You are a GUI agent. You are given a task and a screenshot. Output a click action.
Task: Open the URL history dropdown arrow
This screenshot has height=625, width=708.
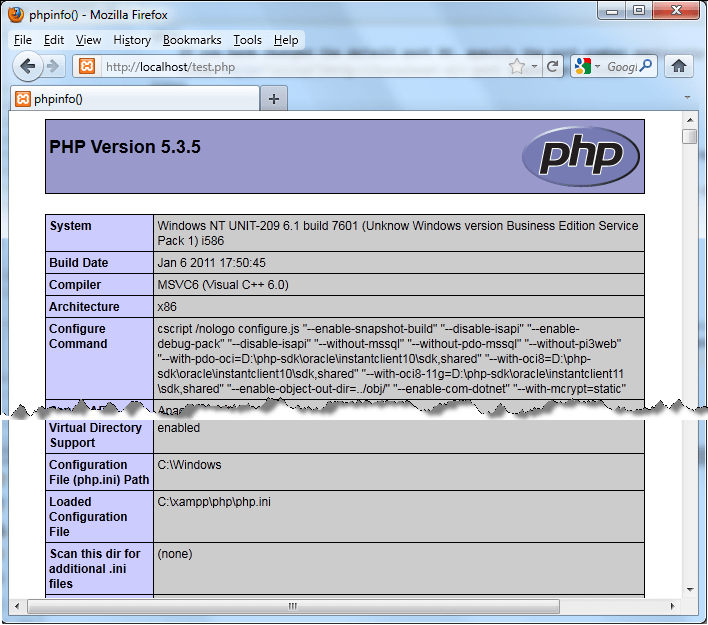[x=535, y=66]
